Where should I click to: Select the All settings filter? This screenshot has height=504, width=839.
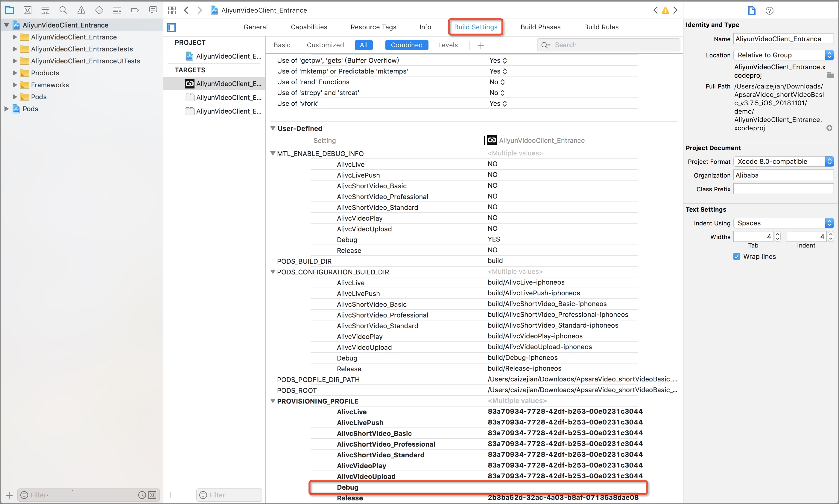pyautogui.click(x=364, y=45)
